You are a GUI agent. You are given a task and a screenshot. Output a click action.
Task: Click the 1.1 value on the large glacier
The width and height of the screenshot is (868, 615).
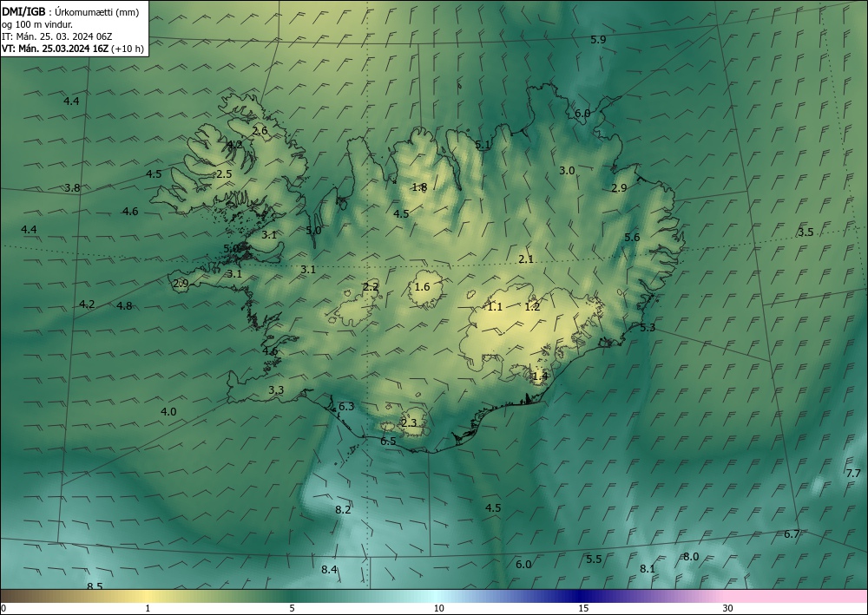click(495, 307)
